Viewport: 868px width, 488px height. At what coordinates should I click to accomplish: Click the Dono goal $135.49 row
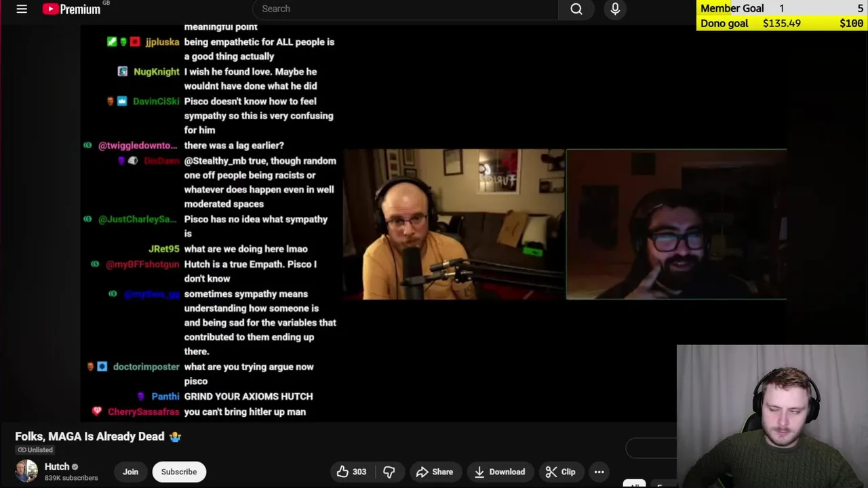point(782,23)
